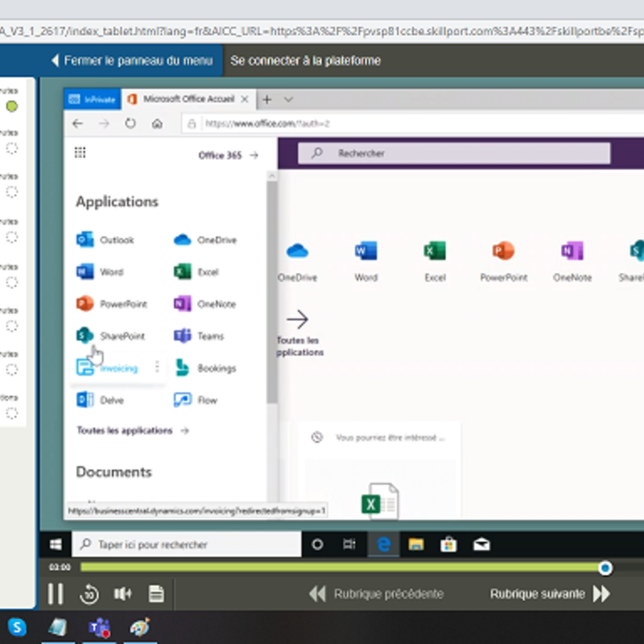The image size is (644, 644).
Task: Open the Bookings app
Action: pyautogui.click(x=205, y=368)
